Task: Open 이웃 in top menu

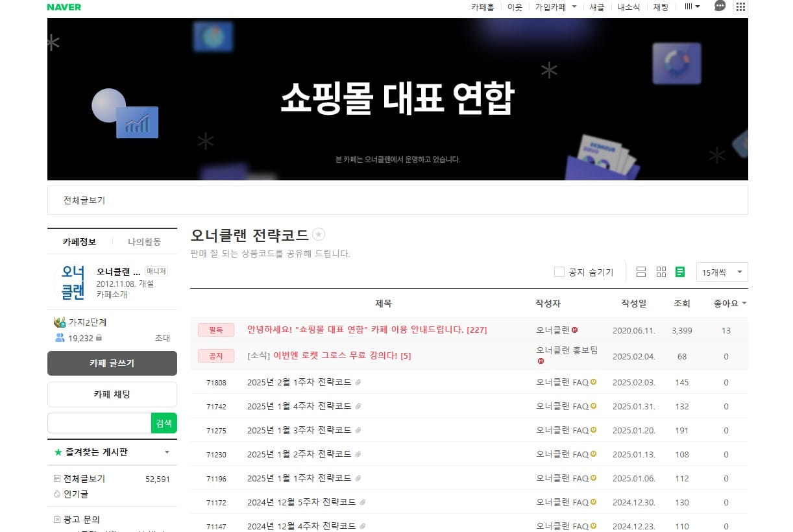Action: tap(515, 7)
